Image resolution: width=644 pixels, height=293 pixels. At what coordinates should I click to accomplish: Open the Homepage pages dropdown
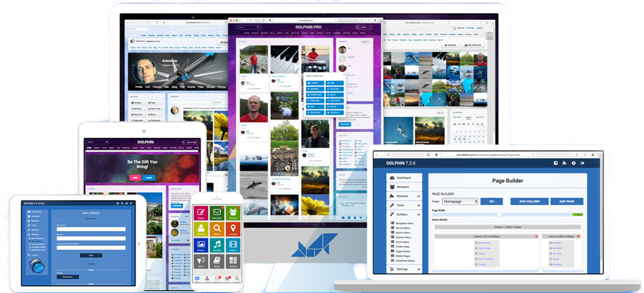coord(460,201)
